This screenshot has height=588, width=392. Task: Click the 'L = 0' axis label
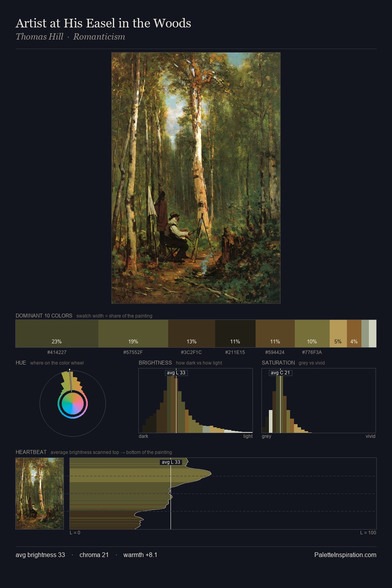[75, 533]
